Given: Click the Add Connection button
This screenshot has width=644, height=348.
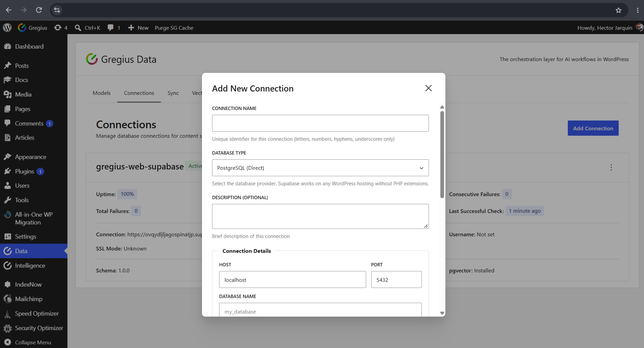Looking at the screenshot, I should pyautogui.click(x=593, y=128).
